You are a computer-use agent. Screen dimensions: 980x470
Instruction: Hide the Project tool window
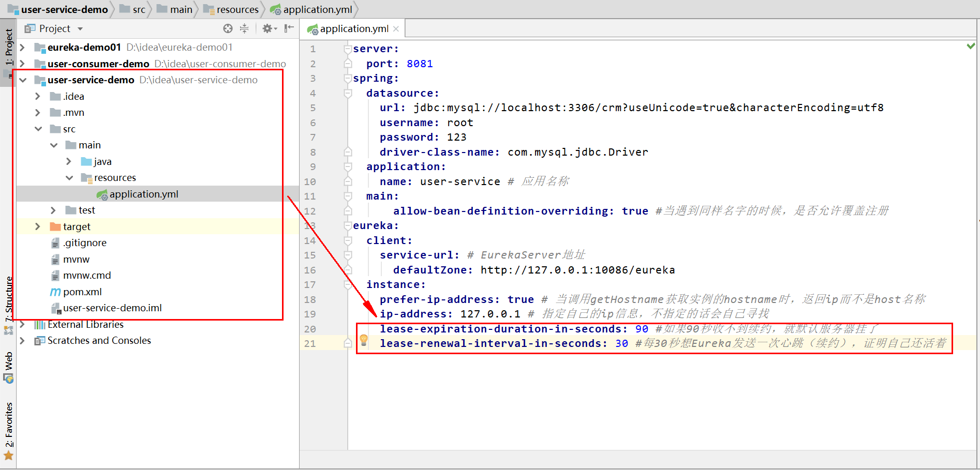[289, 28]
